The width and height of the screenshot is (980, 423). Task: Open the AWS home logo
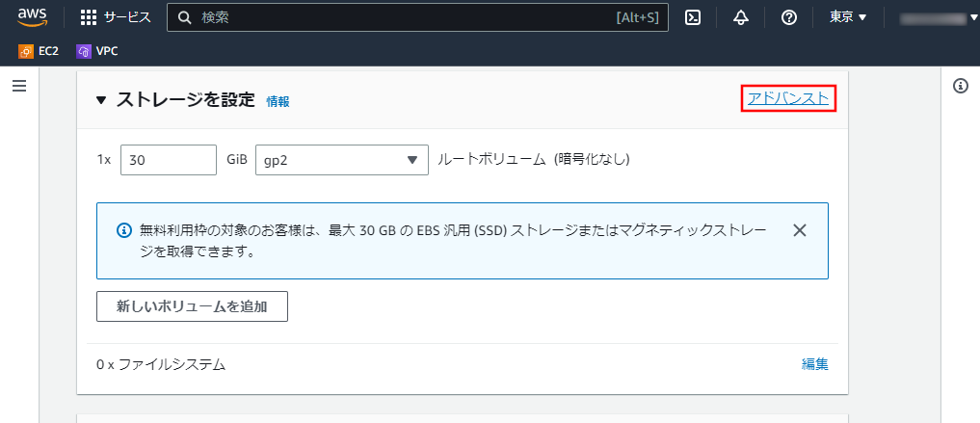33,17
